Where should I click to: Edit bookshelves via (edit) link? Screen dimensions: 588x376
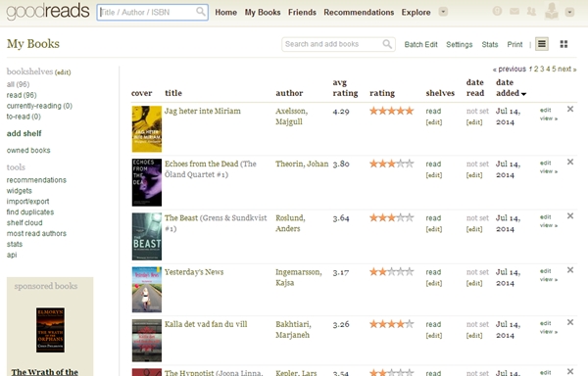[x=63, y=72]
